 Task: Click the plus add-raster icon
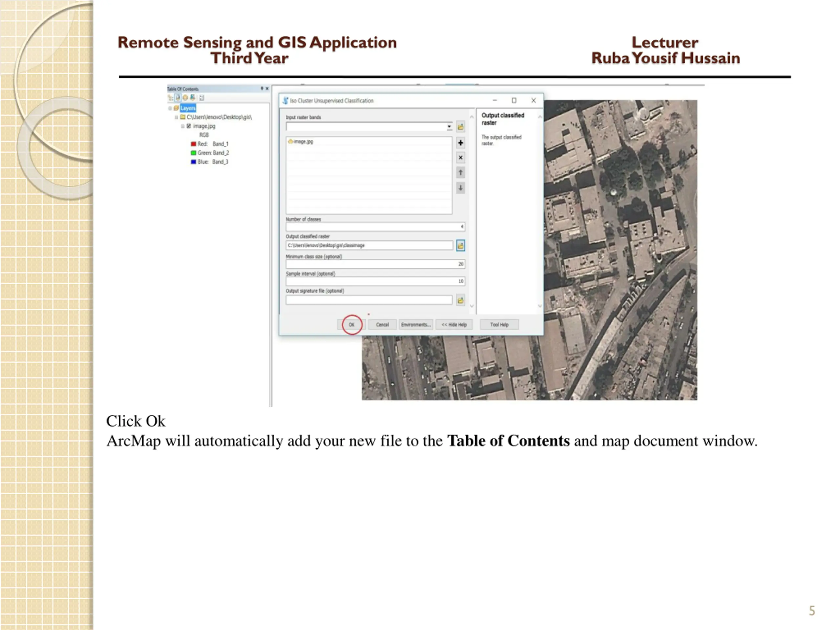click(x=460, y=143)
